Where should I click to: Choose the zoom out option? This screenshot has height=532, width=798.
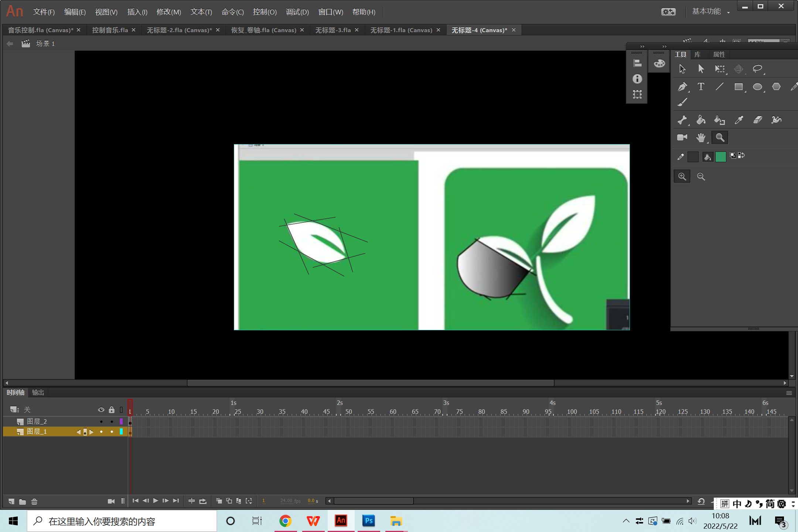coord(701,177)
